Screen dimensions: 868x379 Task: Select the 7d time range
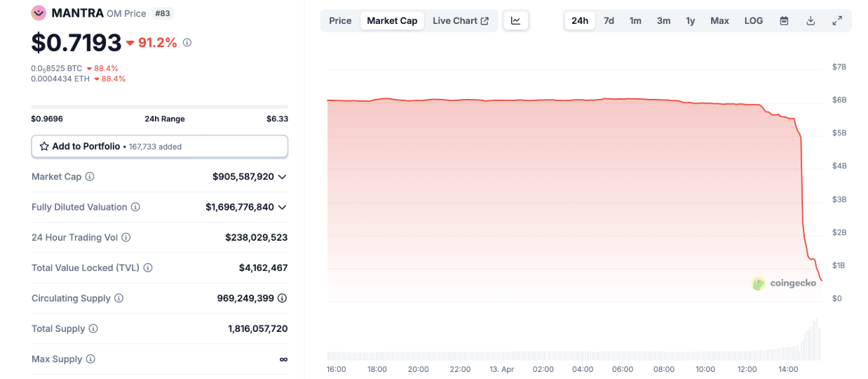click(x=609, y=20)
